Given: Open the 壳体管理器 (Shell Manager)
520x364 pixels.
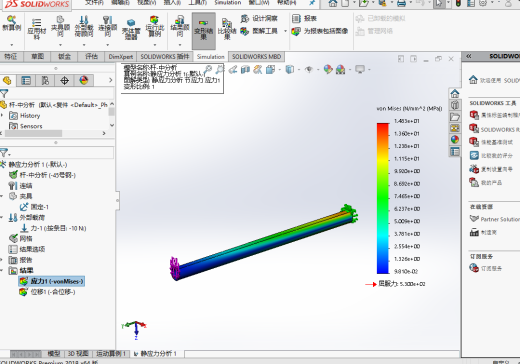Looking at the screenshot, I should (x=131, y=29).
